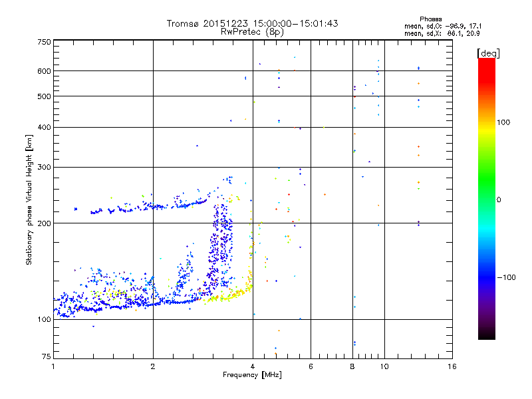The width and height of the screenshot is (532, 399).
Task: Click the plot title Tromsø 20151223 15:00:00-15:01:43
Action: (252, 23)
